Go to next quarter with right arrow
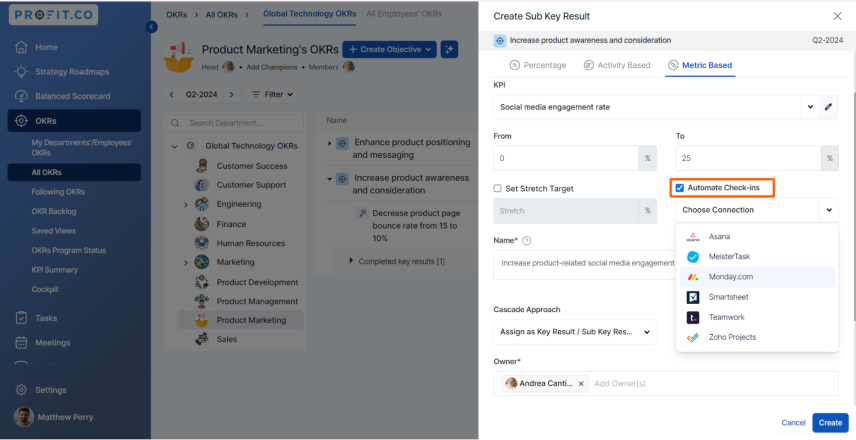The width and height of the screenshot is (856, 440). point(231,94)
